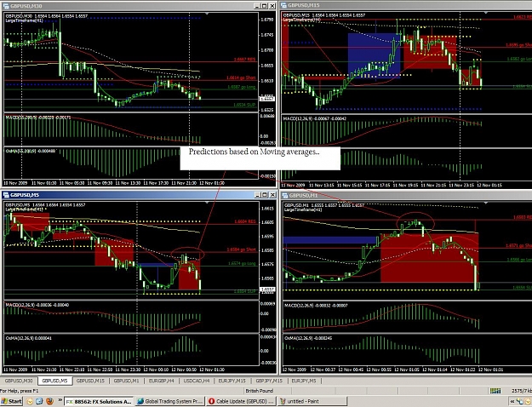This screenshot has height=407, width=532.
Task: Open Global Trading System taskbar item
Action: click(x=169, y=402)
